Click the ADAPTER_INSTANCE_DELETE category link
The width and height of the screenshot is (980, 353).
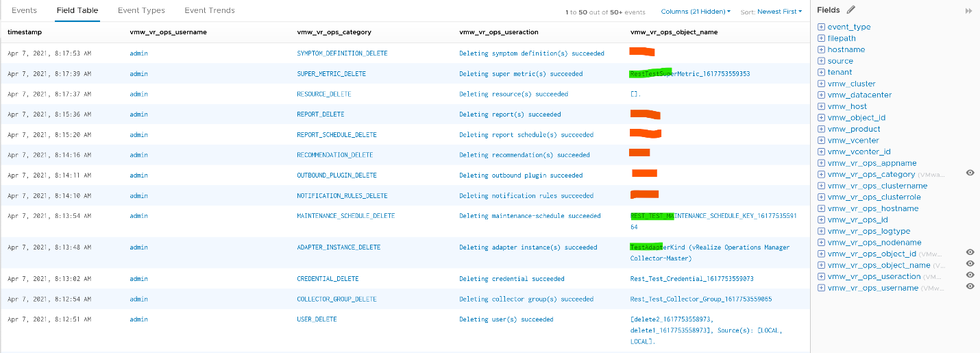pyautogui.click(x=339, y=247)
